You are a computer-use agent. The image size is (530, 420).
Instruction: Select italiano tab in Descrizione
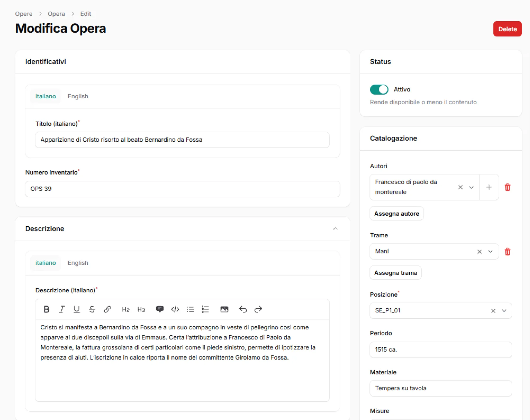(x=45, y=263)
